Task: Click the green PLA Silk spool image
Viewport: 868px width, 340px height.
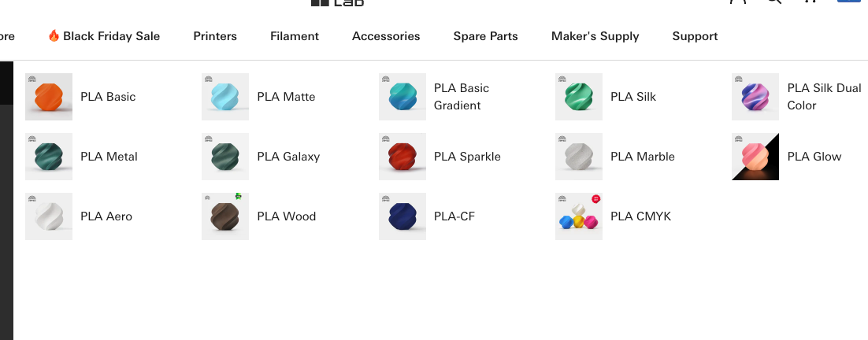Action: point(579,97)
